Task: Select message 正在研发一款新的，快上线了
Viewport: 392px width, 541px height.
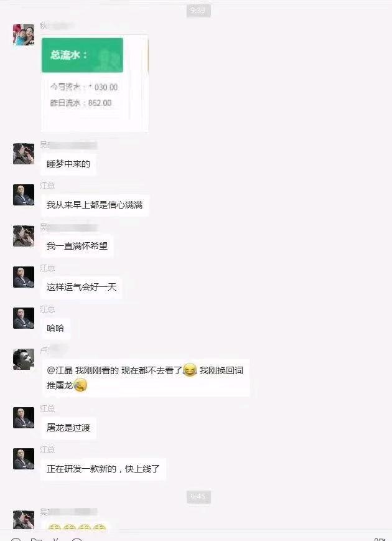Action: 103,469
